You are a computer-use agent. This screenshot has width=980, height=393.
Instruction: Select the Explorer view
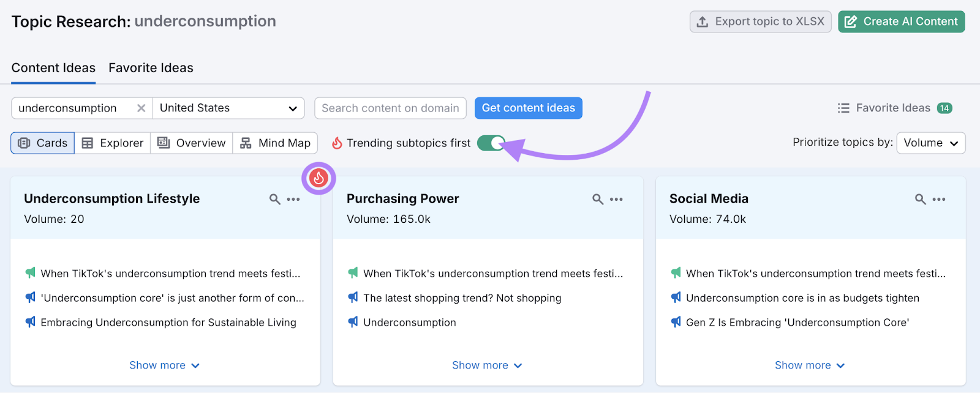(113, 143)
